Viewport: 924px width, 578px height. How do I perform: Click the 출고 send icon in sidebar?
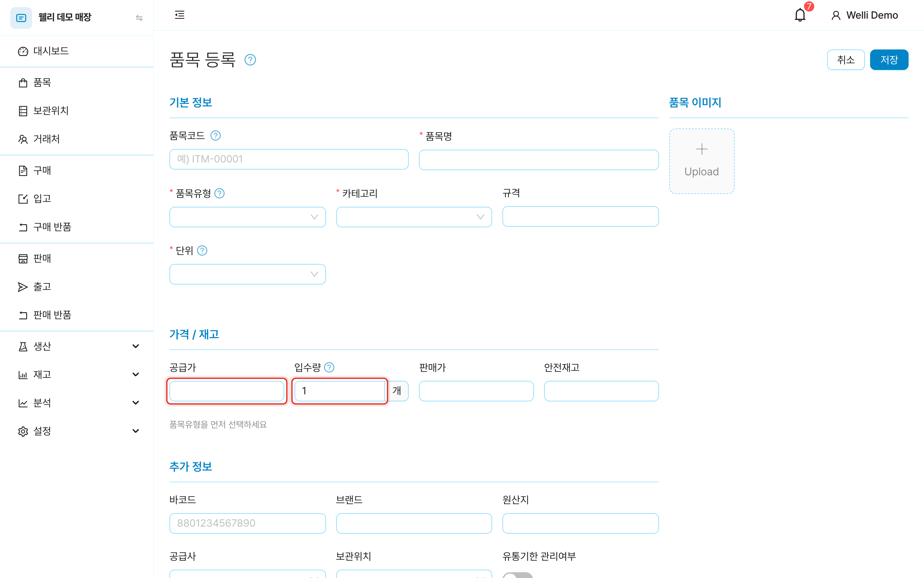point(23,287)
